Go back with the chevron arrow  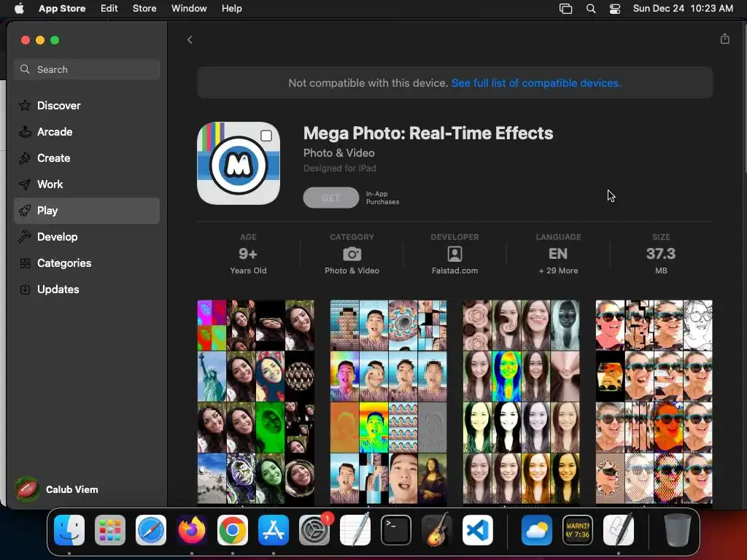tap(190, 39)
